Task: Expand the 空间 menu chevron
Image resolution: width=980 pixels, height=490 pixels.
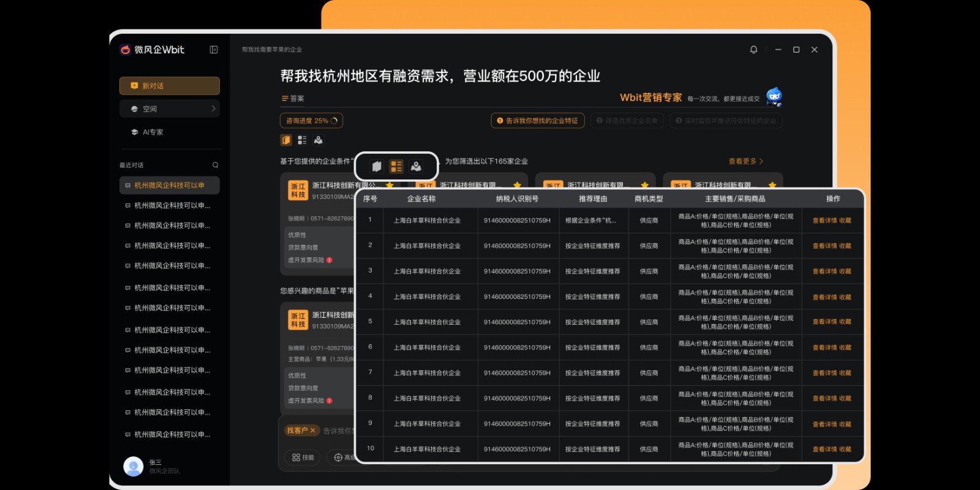Action: tap(213, 108)
